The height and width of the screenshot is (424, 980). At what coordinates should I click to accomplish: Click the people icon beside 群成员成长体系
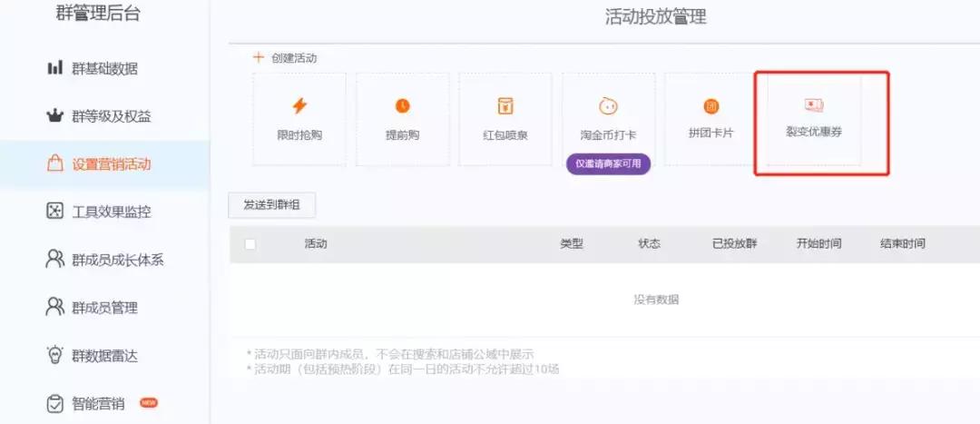pos(55,259)
